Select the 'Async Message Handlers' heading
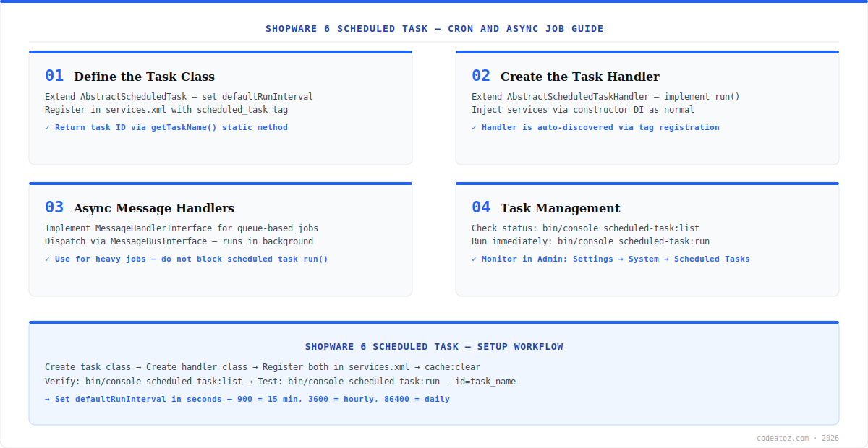This screenshot has width=868, height=448. pyautogui.click(x=154, y=208)
